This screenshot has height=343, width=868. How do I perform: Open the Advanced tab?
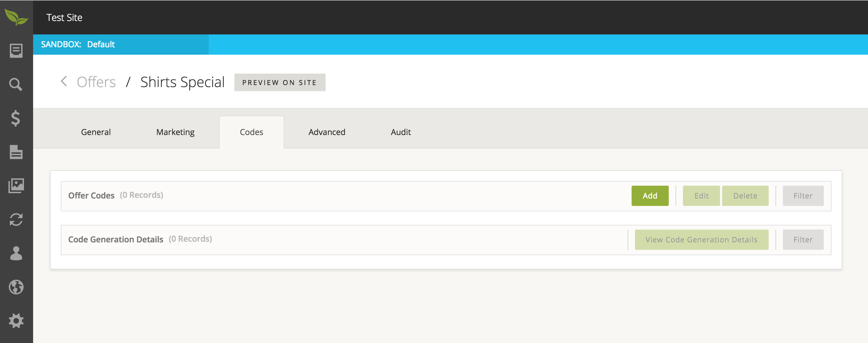(327, 132)
